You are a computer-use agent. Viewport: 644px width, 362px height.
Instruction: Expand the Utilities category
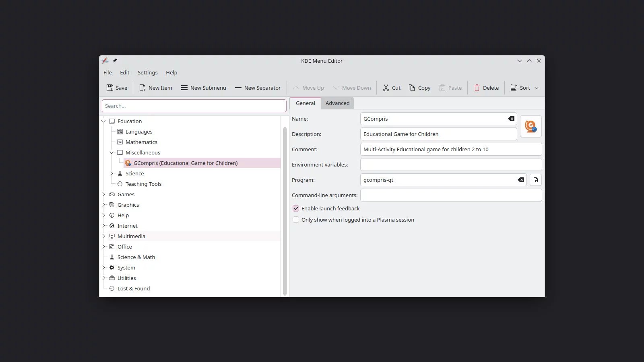[x=104, y=278]
